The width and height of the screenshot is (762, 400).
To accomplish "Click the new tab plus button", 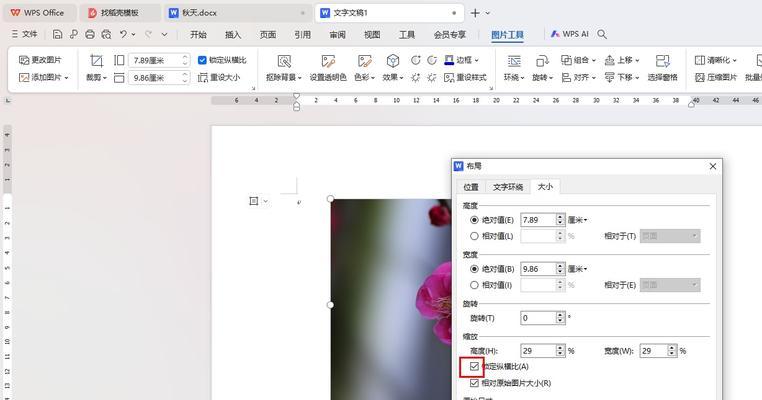I will click(475, 13).
